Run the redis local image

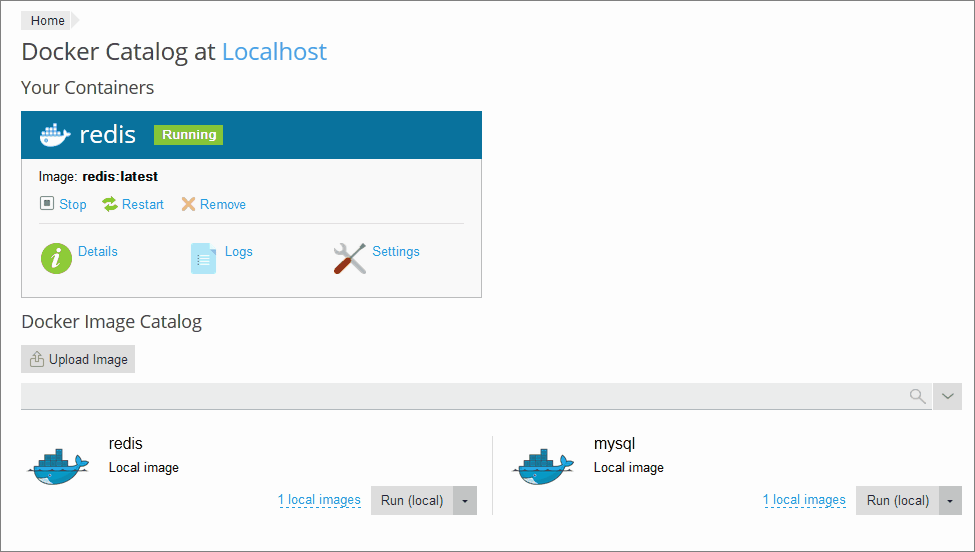pyautogui.click(x=412, y=501)
